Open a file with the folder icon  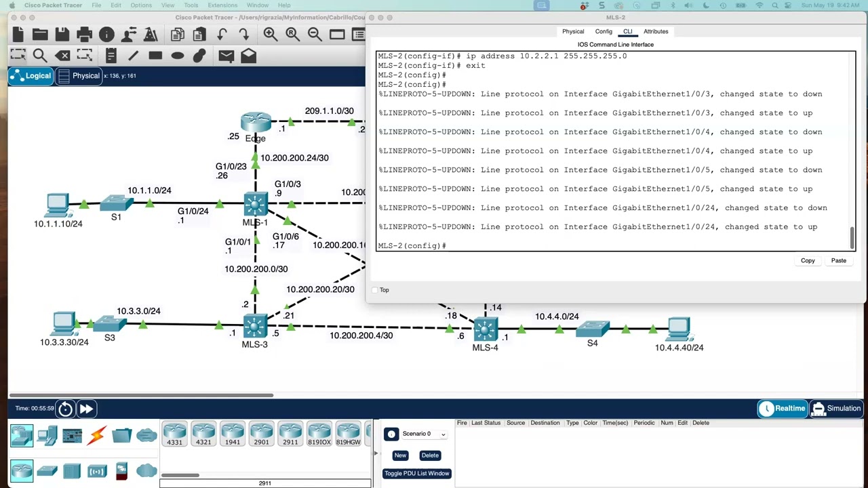pyautogui.click(x=40, y=34)
